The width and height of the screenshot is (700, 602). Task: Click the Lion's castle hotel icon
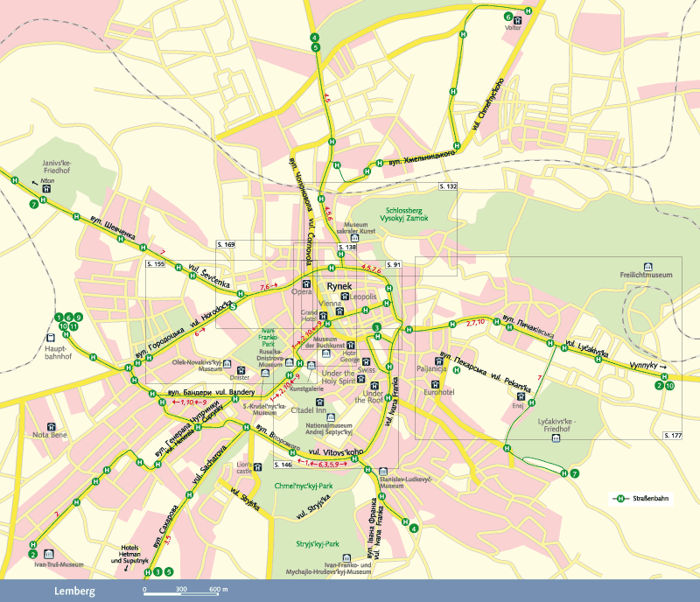pos(257,467)
